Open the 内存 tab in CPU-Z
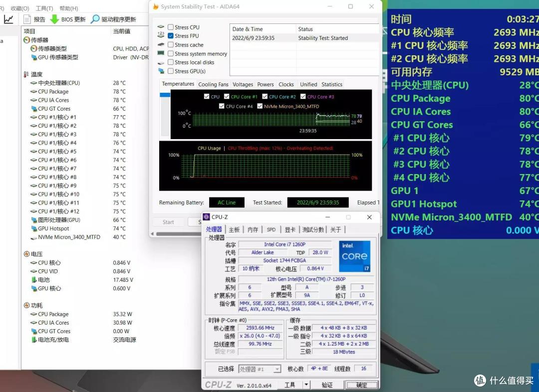Image resolution: width=539 pixels, height=392 pixels. point(253,229)
